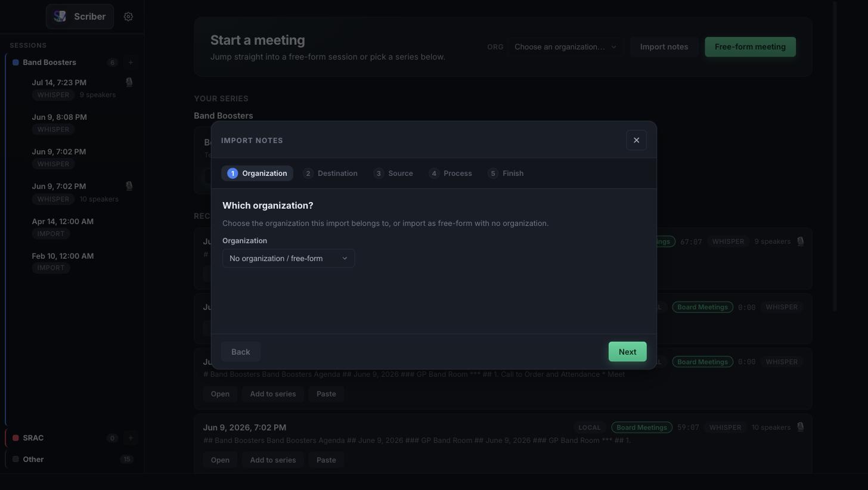Go to the Destination step
Image resolution: width=868 pixels, height=490 pixels.
pyautogui.click(x=330, y=173)
